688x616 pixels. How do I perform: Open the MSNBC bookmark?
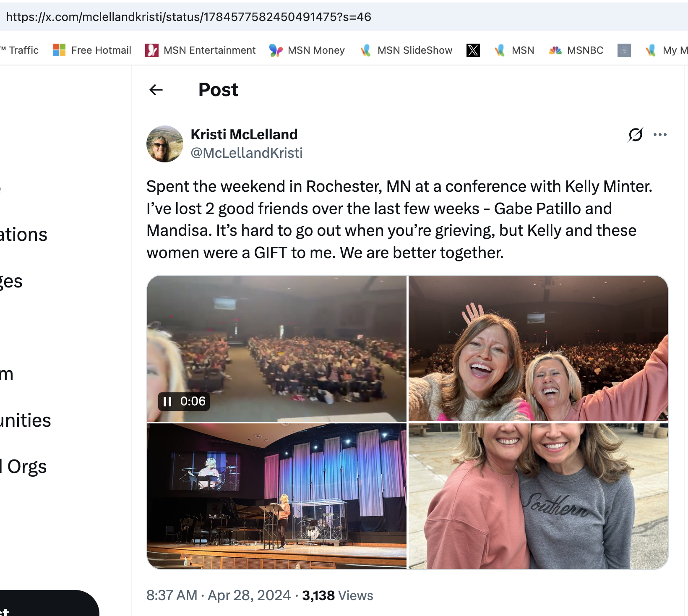point(576,50)
